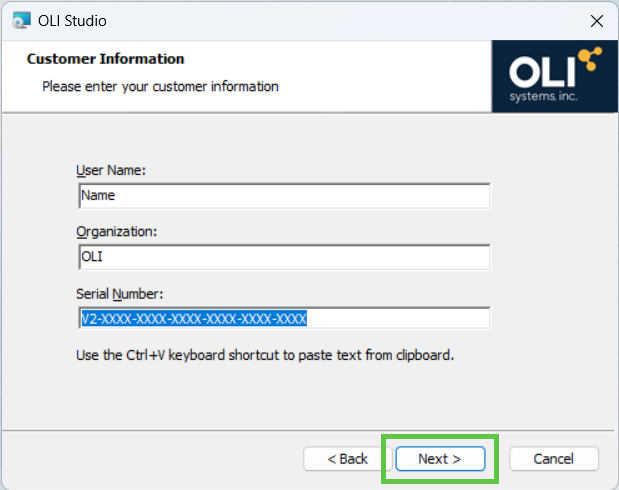Click the Customer Information heading
The width and height of the screenshot is (619, 490).
[x=105, y=59]
